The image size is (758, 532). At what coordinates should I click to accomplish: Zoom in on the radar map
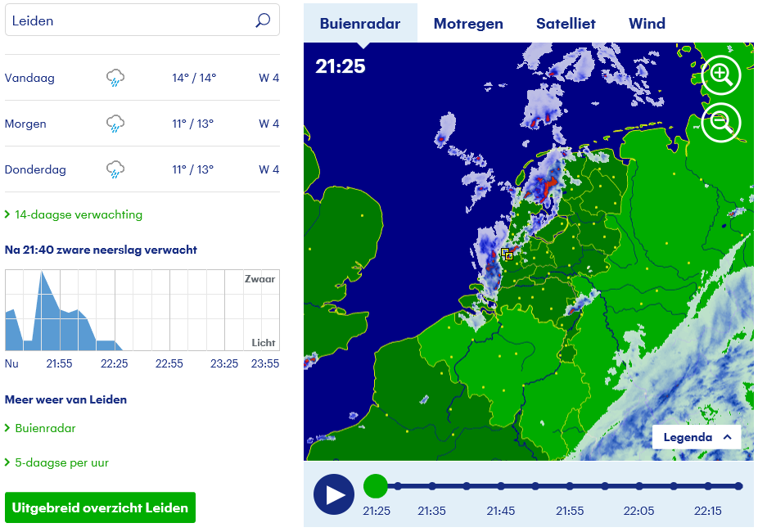click(721, 75)
